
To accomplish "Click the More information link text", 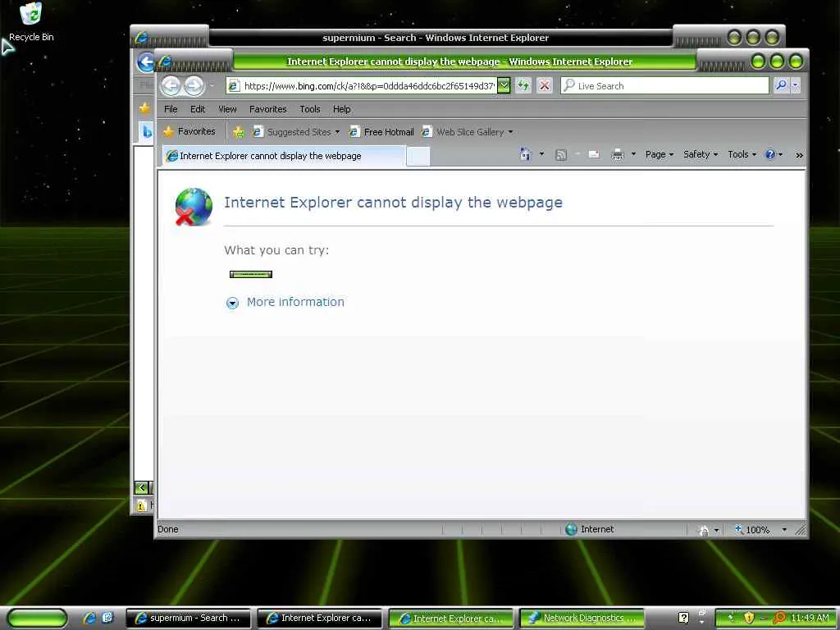I will point(295,302).
